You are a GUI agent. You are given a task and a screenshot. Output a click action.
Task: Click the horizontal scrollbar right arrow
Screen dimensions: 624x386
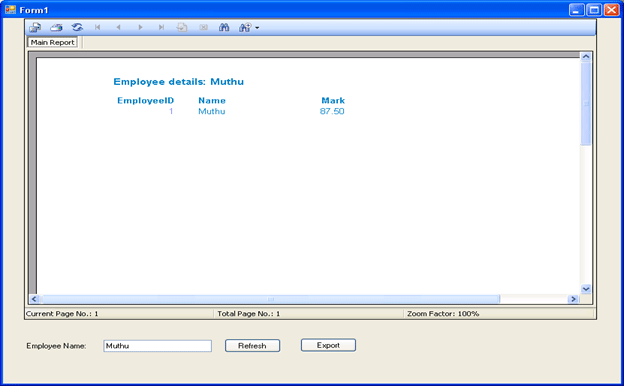point(573,299)
